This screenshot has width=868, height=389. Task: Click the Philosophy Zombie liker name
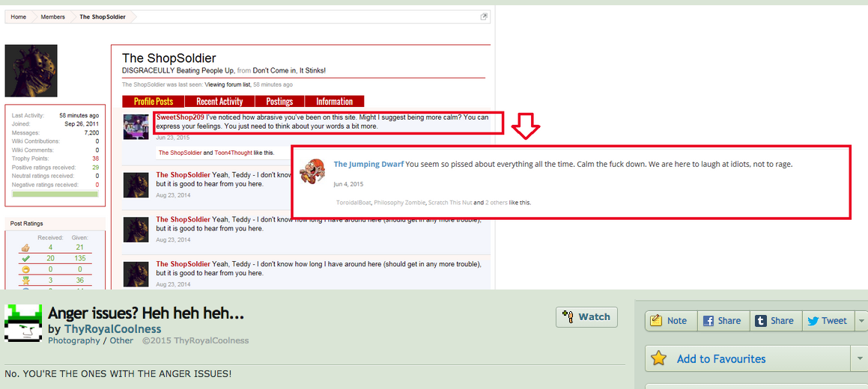pyautogui.click(x=399, y=203)
